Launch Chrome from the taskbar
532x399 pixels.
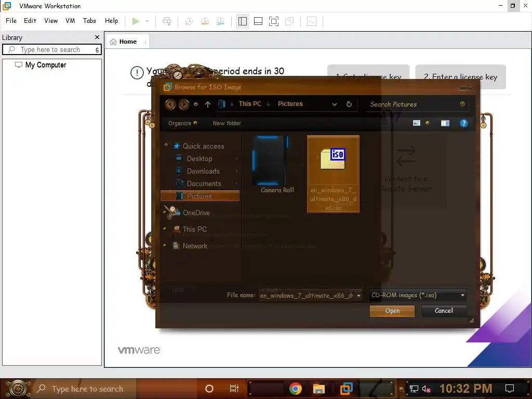tap(295, 389)
